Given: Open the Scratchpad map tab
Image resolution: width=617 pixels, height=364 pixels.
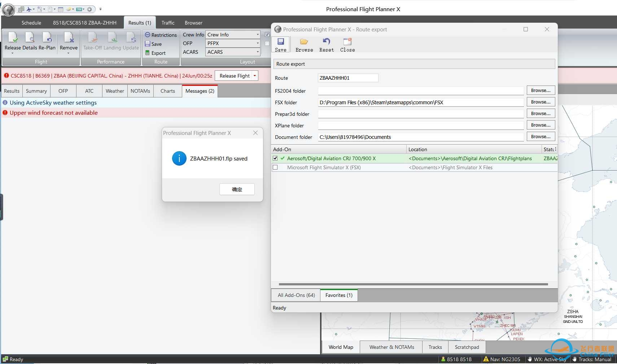Looking at the screenshot, I should pos(467,347).
